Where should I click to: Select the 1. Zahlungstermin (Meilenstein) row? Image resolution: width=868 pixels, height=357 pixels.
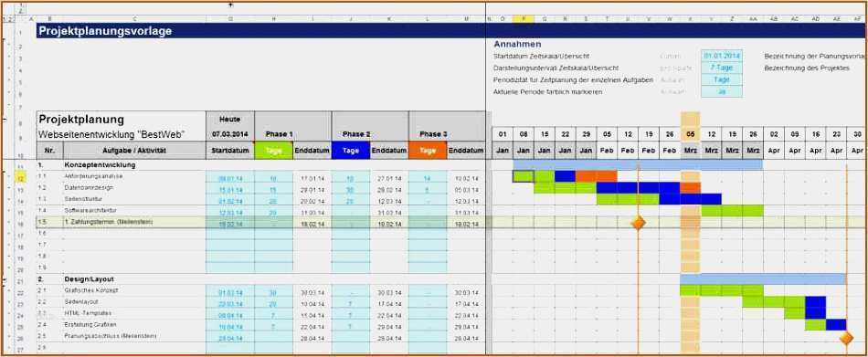coord(260,222)
